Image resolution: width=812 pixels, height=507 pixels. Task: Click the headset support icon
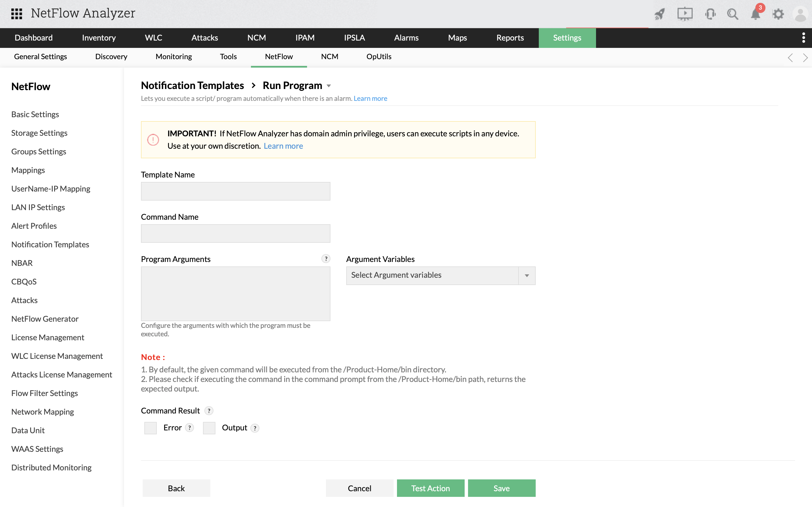pyautogui.click(x=710, y=14)
